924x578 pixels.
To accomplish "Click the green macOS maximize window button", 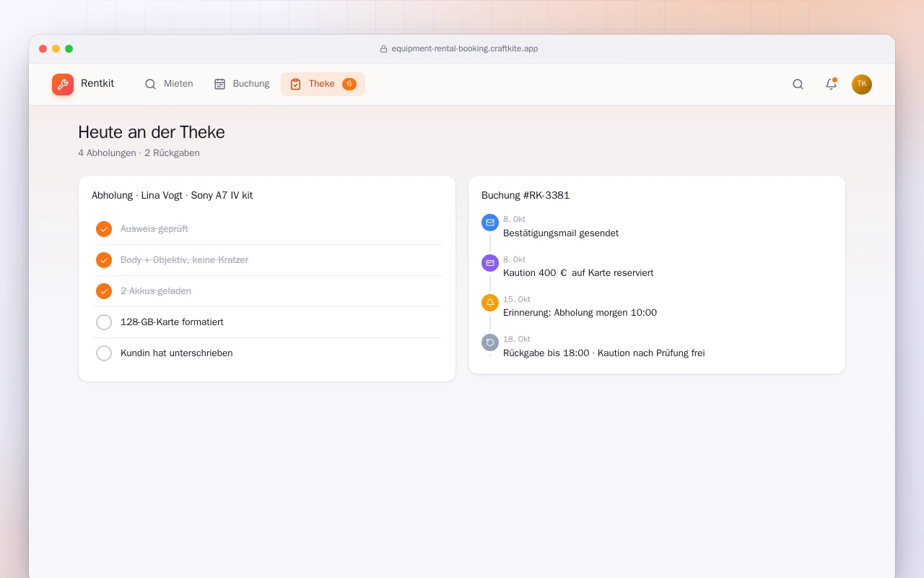I will pyautogui.click(x=69, y=48).
